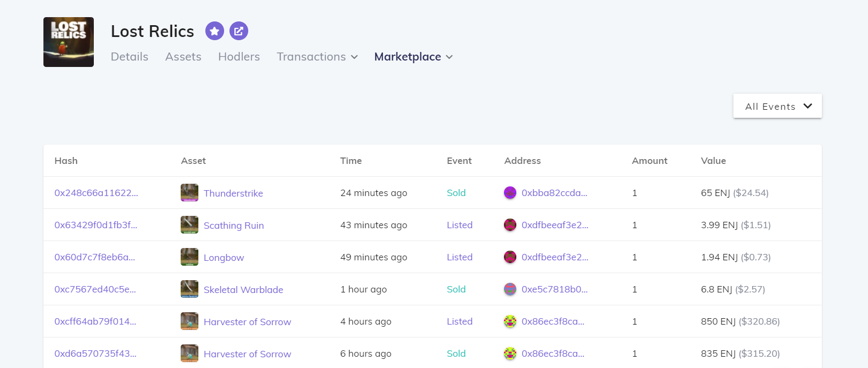Click the favorite star icon beside Lost Relics

[214, 31]
